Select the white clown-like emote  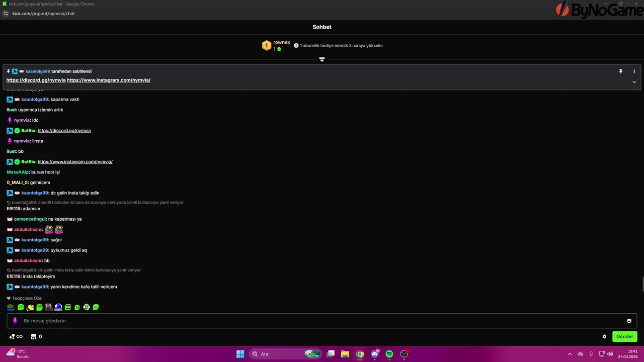point(87,307)
